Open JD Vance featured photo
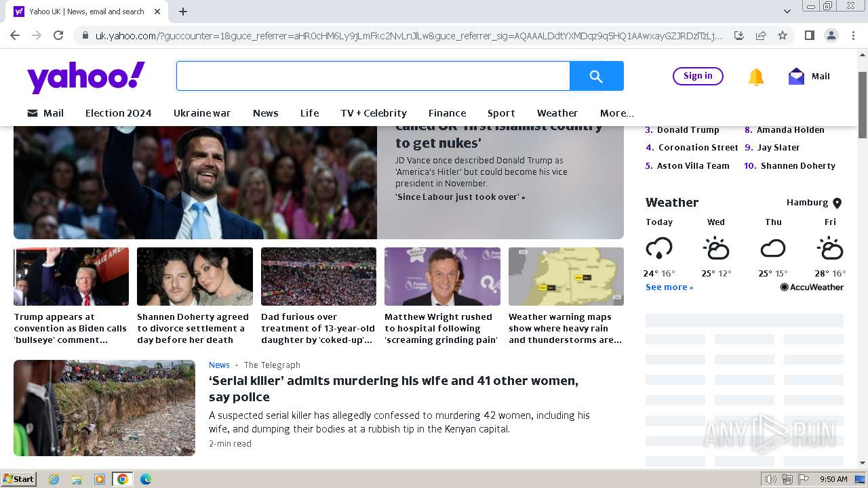 (195, 183)
